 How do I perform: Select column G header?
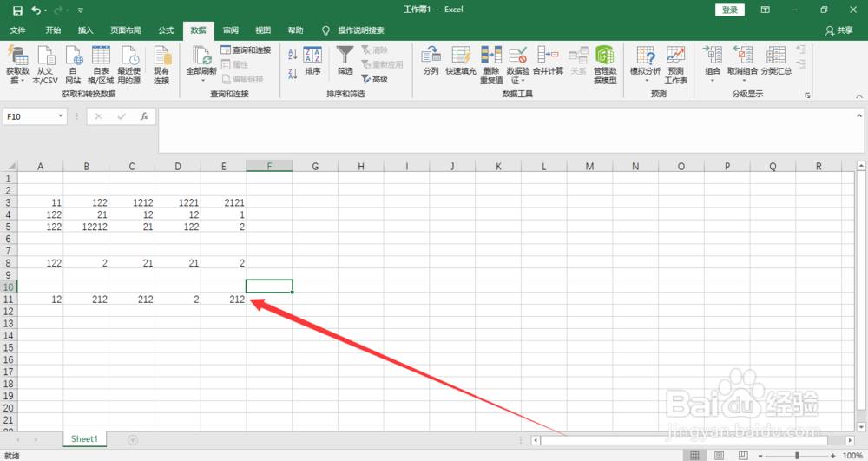pos(315,166)
